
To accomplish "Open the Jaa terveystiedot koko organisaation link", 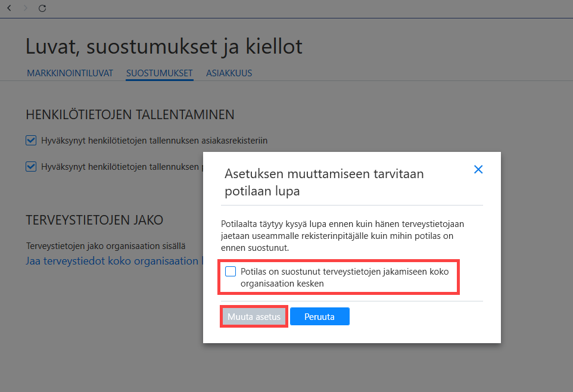I will (x=112, y=261).
